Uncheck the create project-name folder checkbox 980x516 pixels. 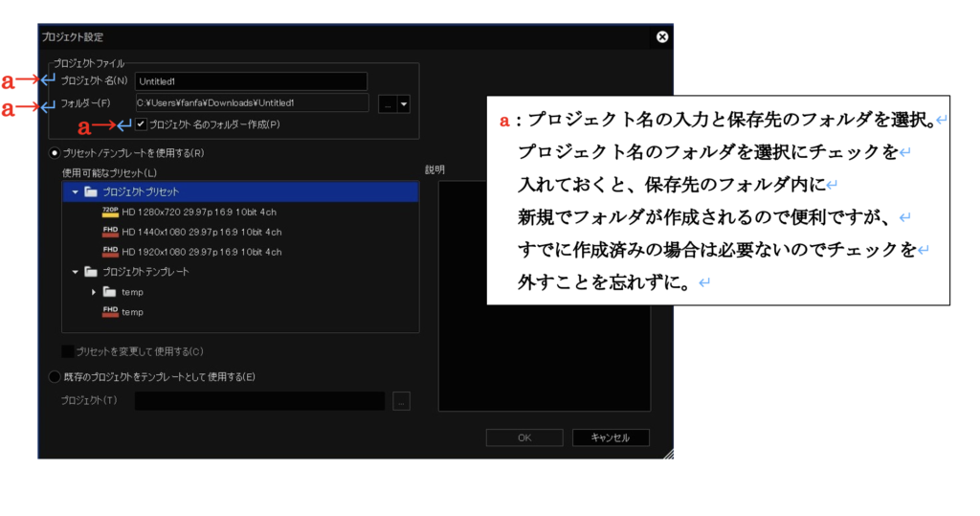141,123
